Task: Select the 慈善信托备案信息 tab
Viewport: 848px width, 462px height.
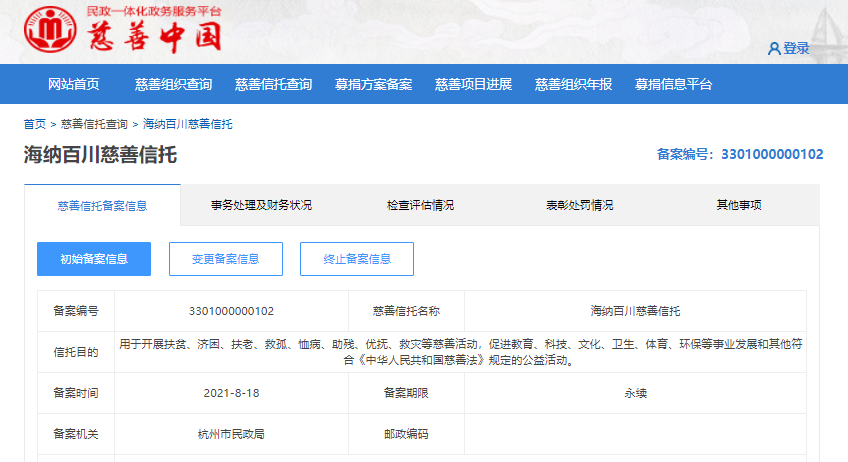Action: (102, 206)
